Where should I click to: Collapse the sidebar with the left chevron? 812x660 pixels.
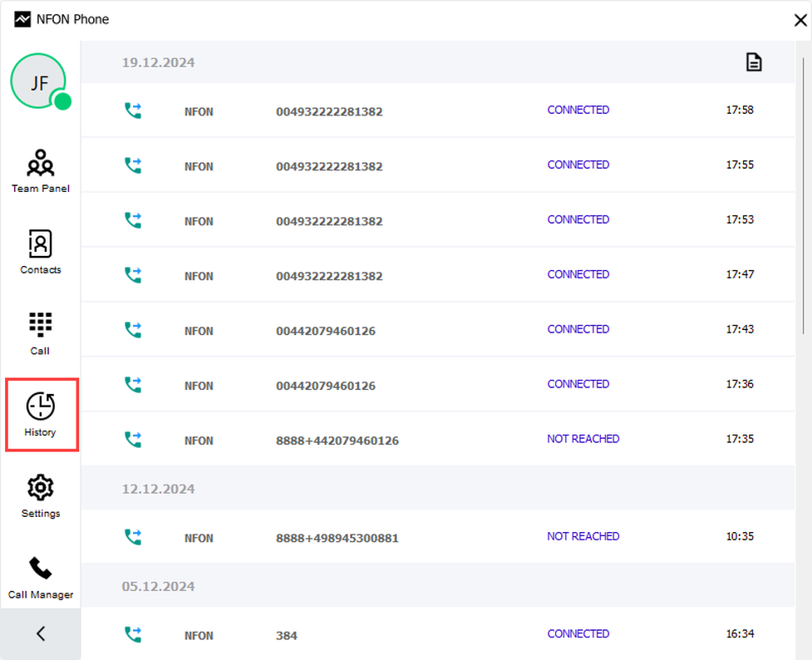[x=41, y=633]
